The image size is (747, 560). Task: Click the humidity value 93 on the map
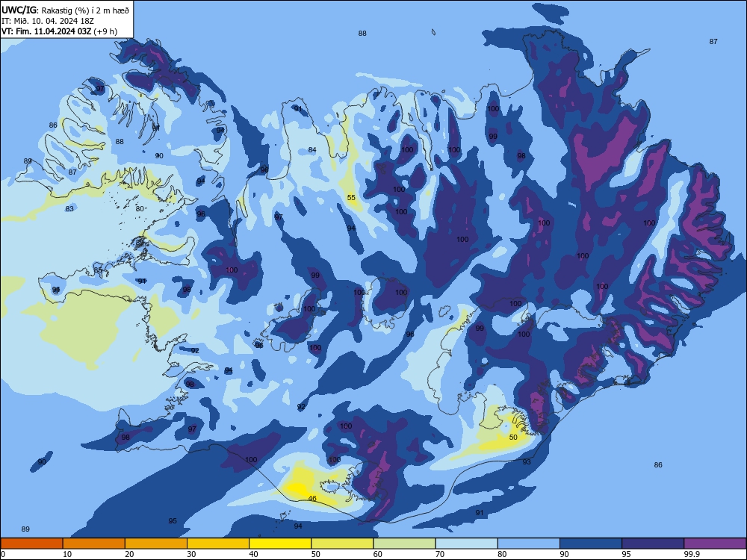click(x=527, y=462)
